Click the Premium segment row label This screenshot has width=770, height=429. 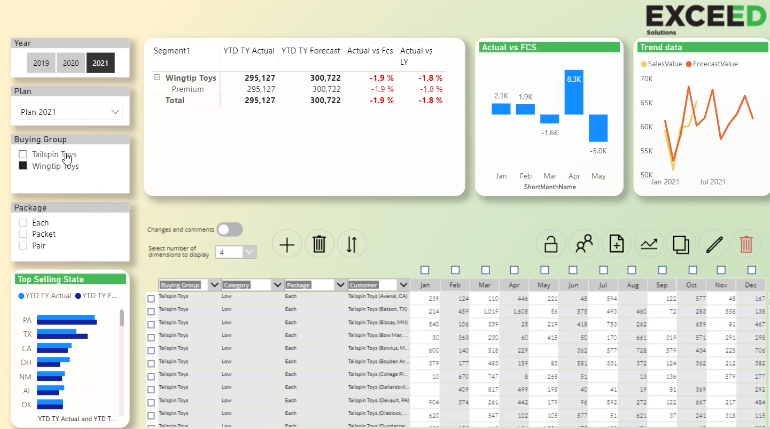(188, 89)
